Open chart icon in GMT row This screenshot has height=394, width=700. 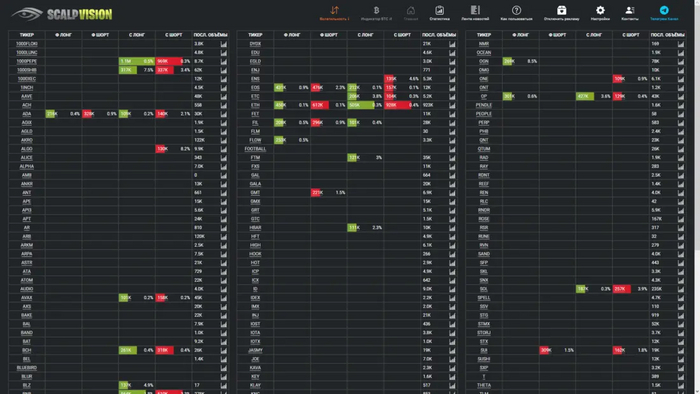pos(452,192)
